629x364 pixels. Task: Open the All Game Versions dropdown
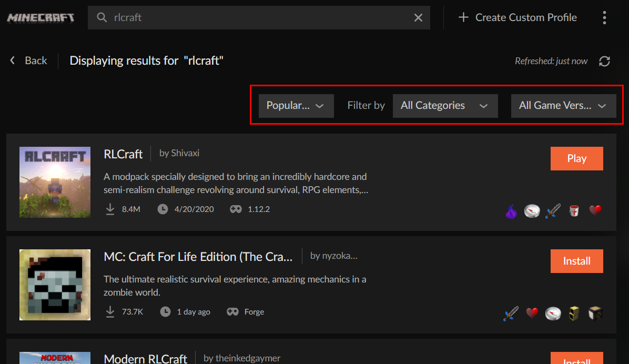(x=563, y=106)
